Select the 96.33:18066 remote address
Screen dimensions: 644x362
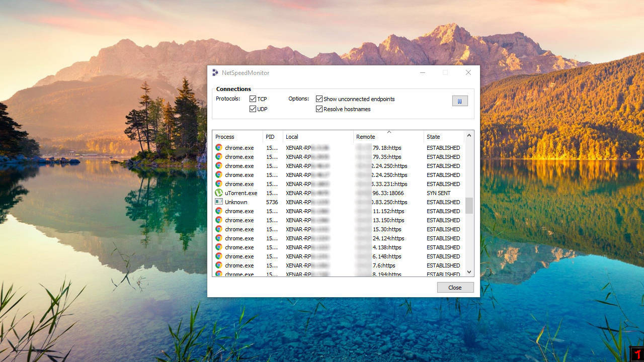pos(388,193)
